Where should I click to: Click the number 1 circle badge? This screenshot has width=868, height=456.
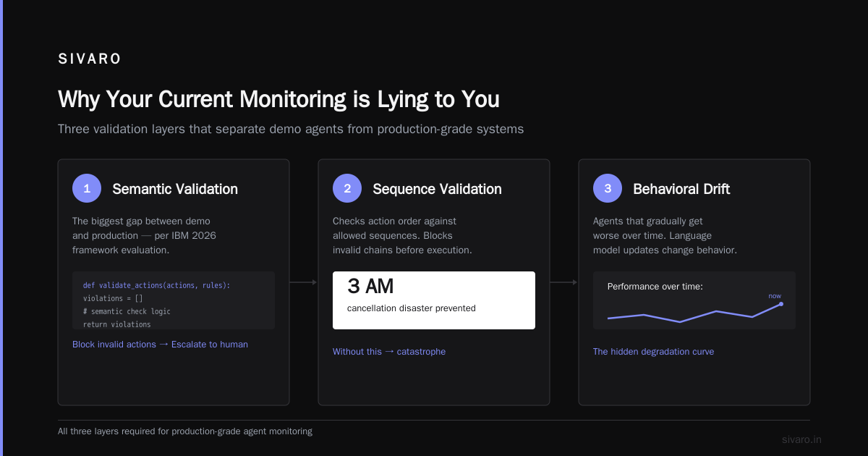(x=87, y=188)
